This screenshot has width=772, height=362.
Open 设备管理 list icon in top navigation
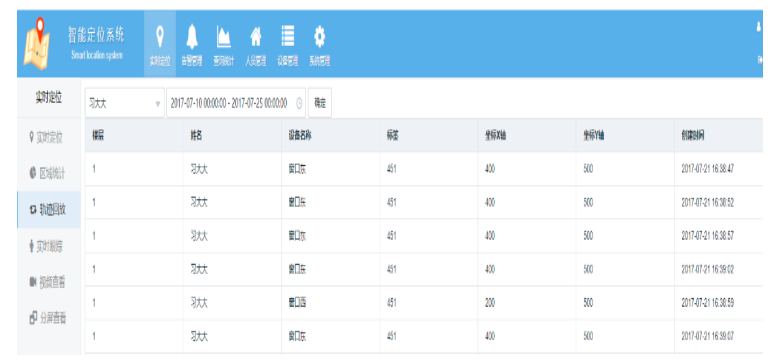pos(288,36)
